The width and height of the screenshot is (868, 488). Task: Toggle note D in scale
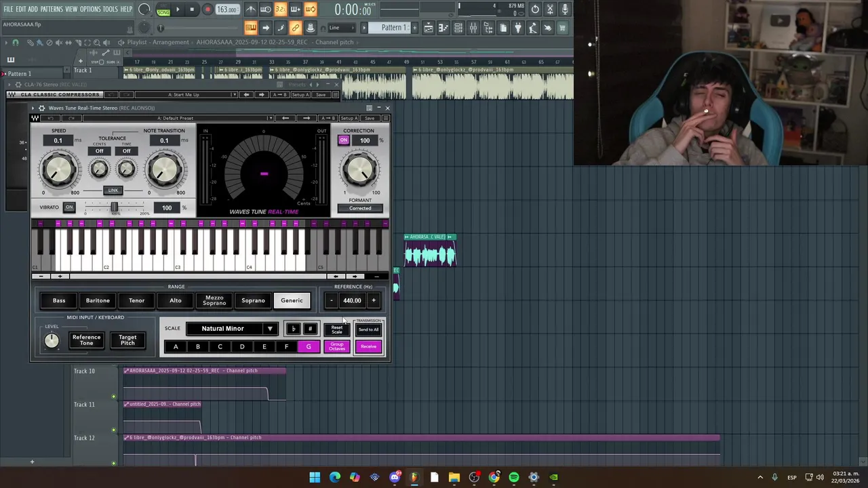[x=242, y=347]
